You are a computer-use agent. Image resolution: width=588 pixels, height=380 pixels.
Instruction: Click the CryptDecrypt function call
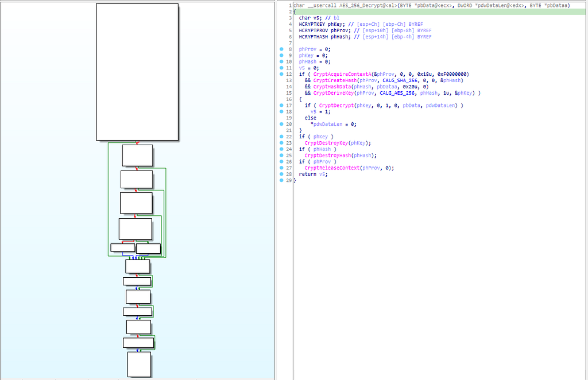coord(336,105)
